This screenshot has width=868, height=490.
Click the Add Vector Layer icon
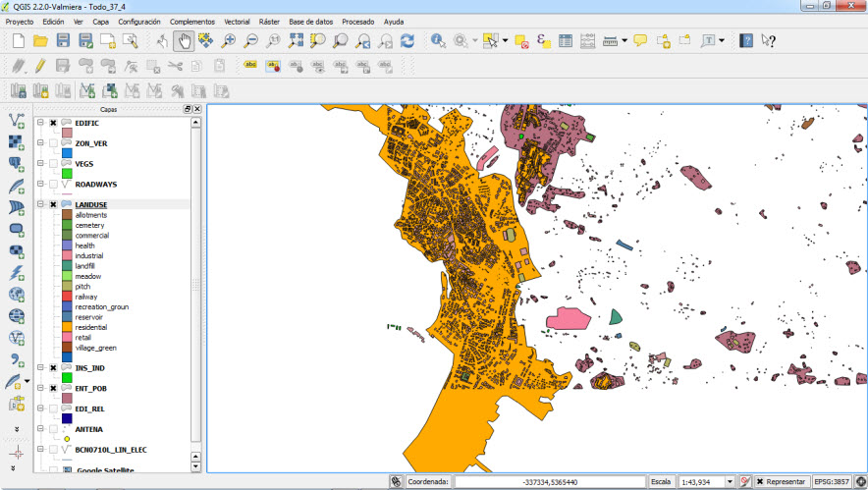pyautogui.click(x=17, y=119)
